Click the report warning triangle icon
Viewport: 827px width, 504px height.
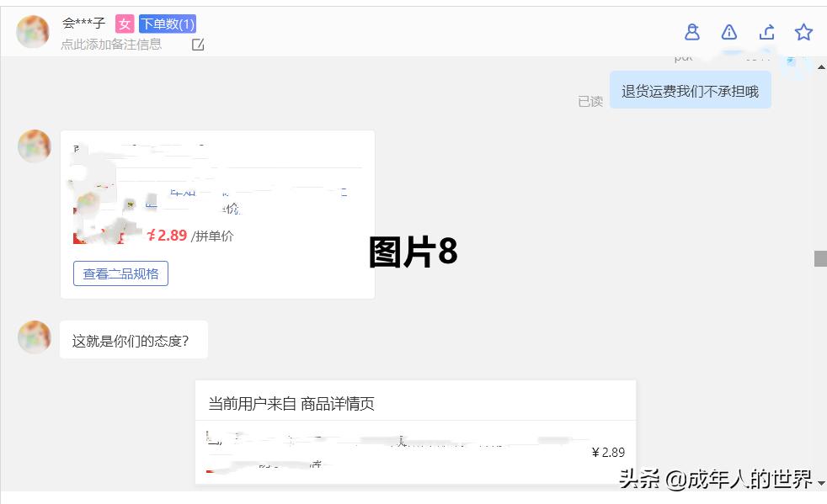[x=728, y=32]
